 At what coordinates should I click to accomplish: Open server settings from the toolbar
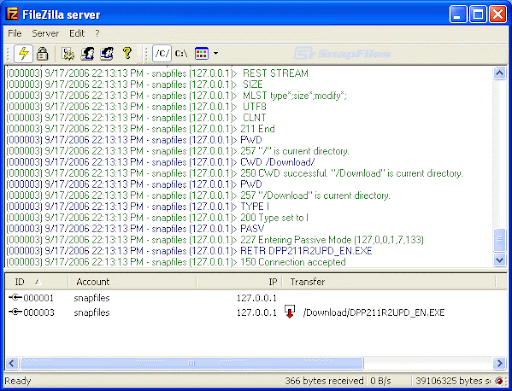click(x=68, y=53)
